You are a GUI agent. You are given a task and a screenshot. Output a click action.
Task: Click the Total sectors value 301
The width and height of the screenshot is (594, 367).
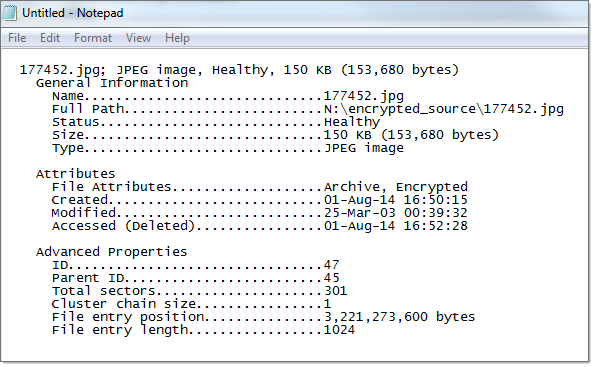pyautogui.click(x=336, y=291)
